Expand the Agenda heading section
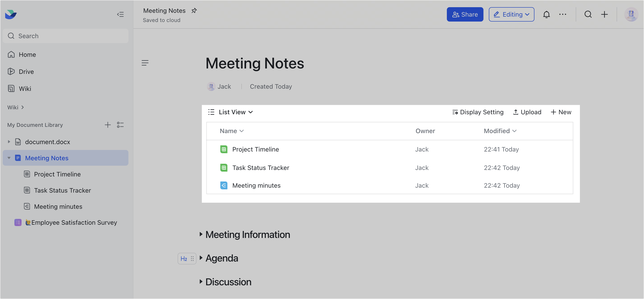This screenshot has width=644, height=299. (201, 258)
